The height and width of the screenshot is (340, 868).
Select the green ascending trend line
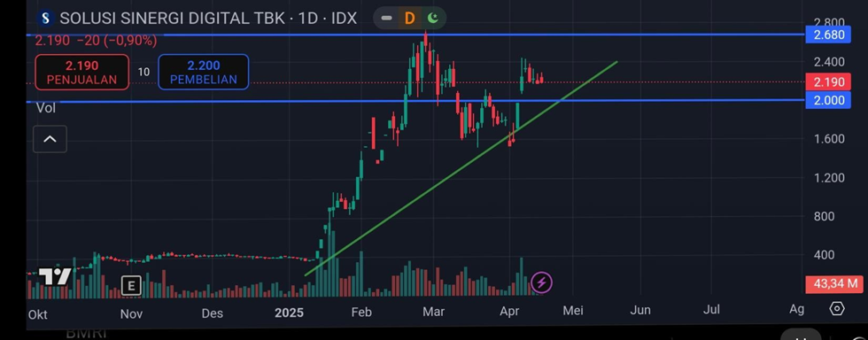click(461, 168)
